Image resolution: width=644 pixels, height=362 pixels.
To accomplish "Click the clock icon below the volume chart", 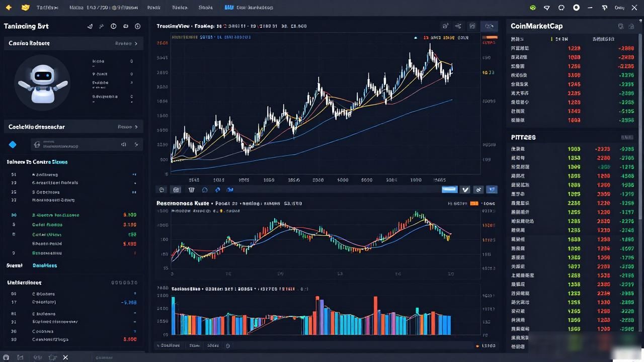I will [228, 346].
